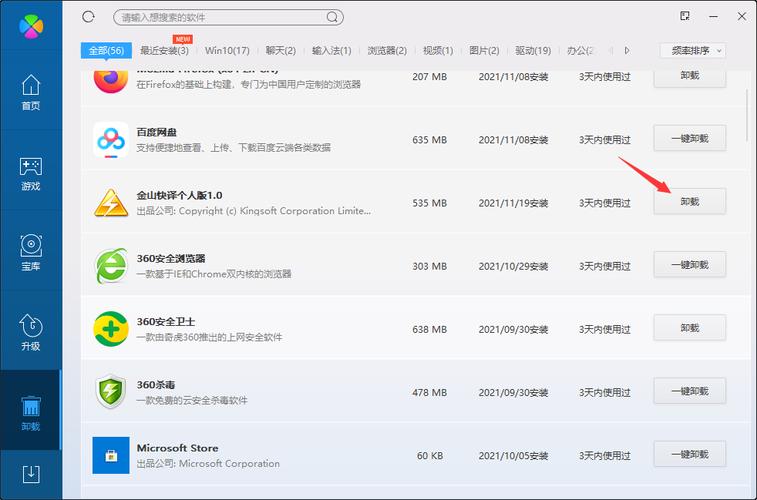This screenshot has height=500, width=757.
Task: Switch to the 浏览器(2) tab
Action: (387, 50)
